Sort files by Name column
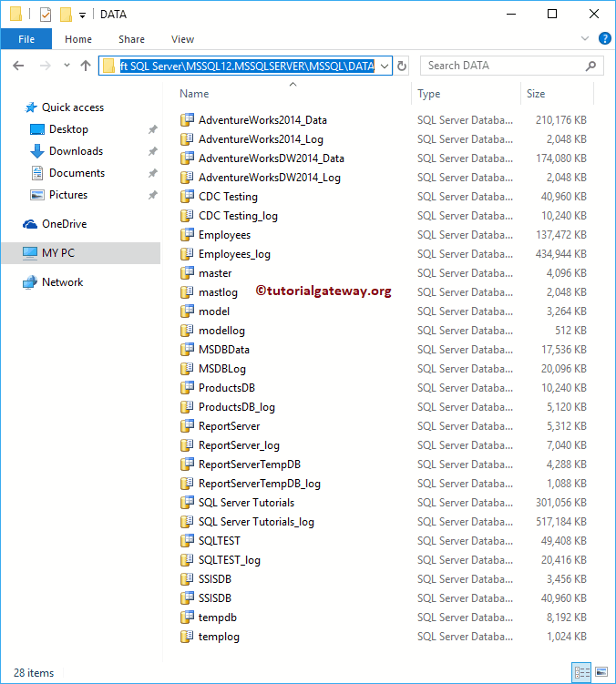Image resolution: width=616 pixels, height=684 pixels. (194, 94)
